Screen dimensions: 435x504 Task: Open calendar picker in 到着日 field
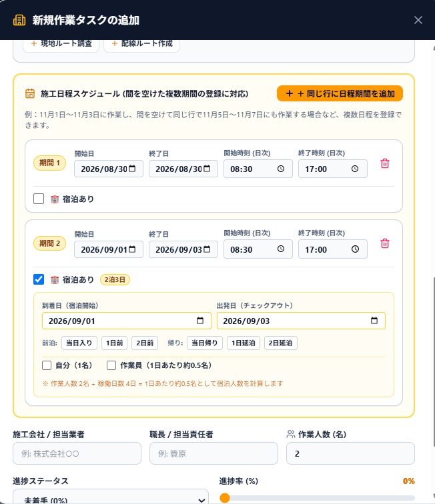click(x=200, y=321)
